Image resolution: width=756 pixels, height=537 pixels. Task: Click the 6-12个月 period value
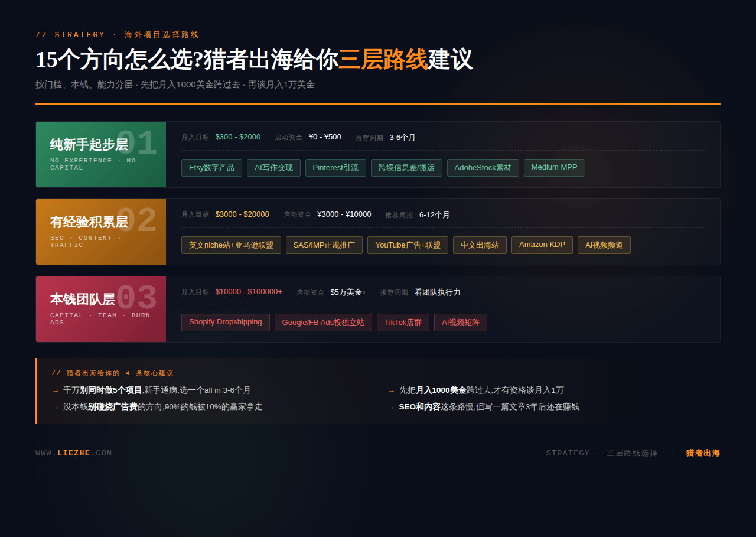tap(435, 215)
